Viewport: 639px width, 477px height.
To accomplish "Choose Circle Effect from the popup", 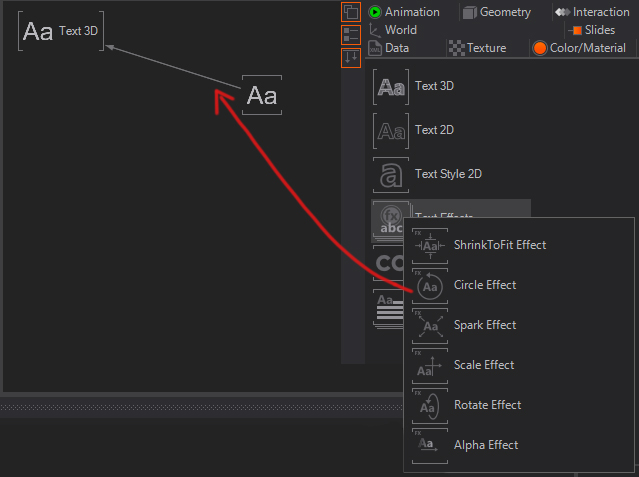I will [429, 285].
